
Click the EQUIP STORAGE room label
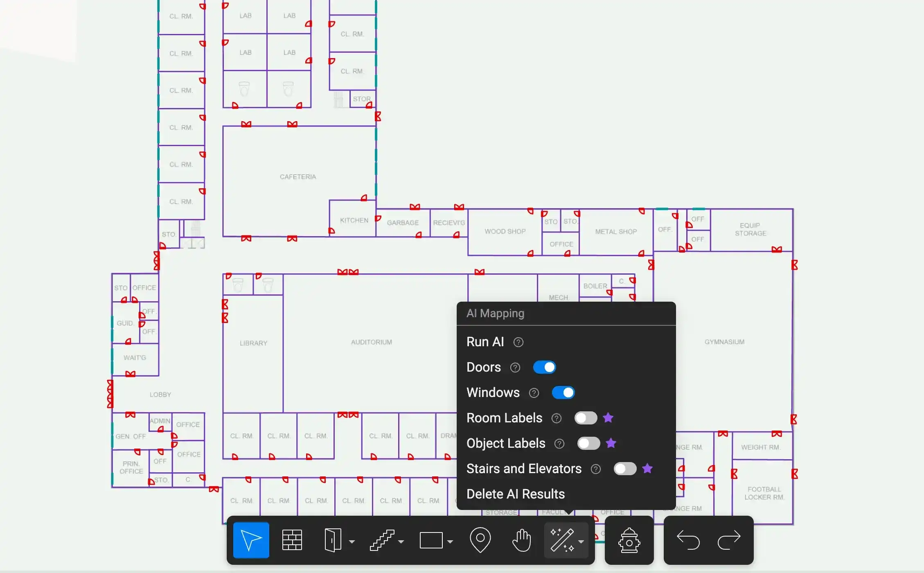pyautogui.click(x=750, y=229)
